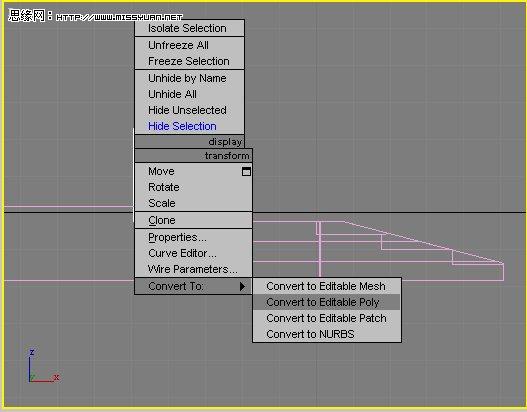Screen dimensions: 527x412
Task: Click the transform quad label
Action: (227, 156)
